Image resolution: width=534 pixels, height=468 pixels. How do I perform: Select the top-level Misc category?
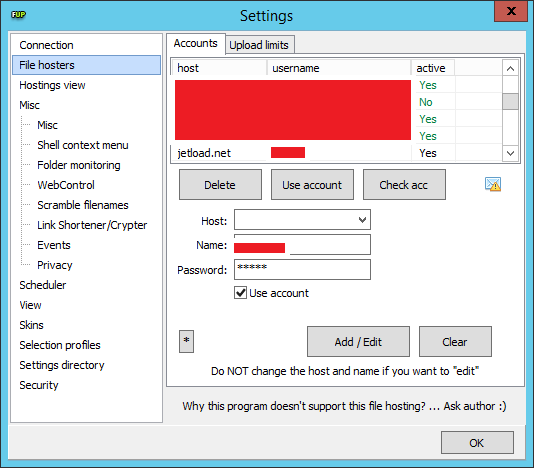click(29, 105)
